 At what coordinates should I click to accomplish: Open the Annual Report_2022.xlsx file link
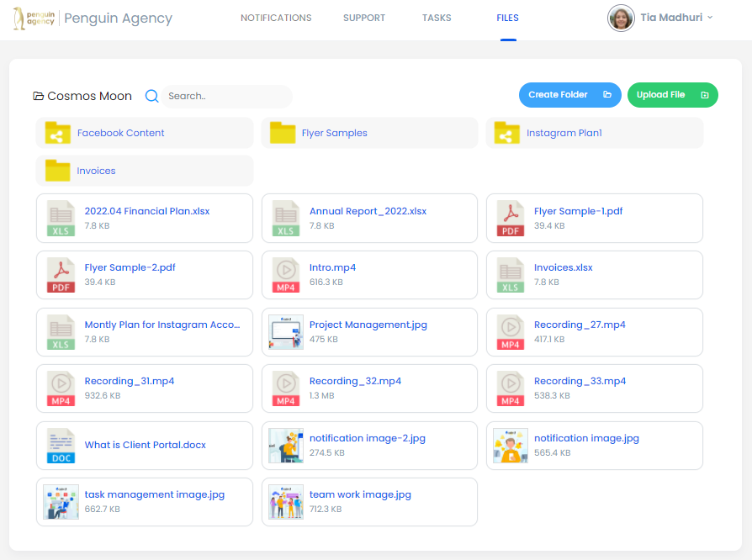[x=368, y=211]
